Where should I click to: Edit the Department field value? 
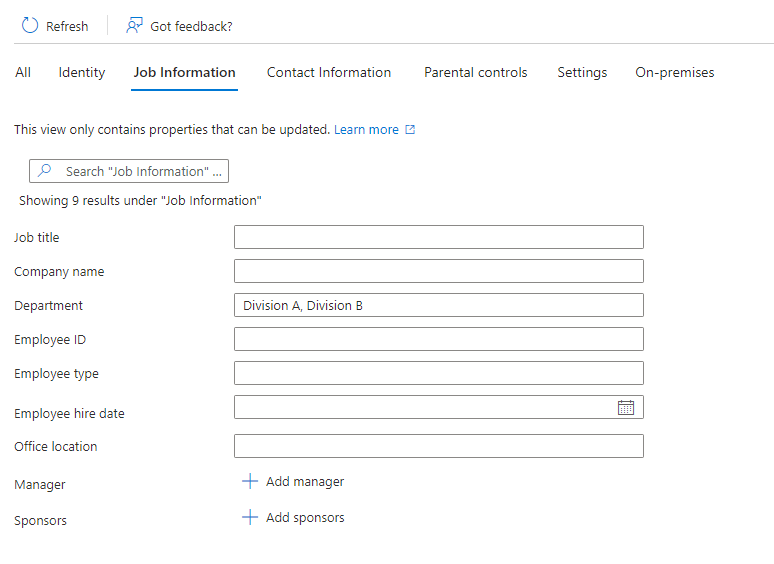(x=438, y=305)
